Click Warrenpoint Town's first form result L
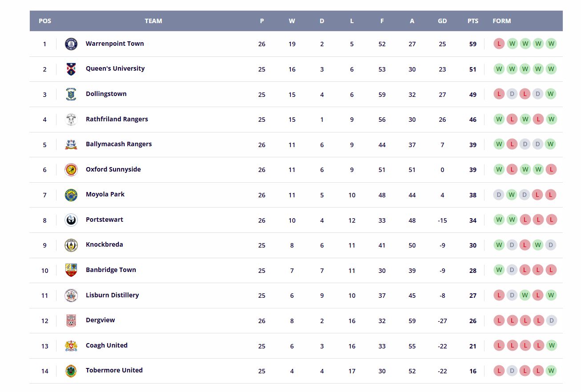Viewport: 581px width, 392px height. click(x=499, y=44)
